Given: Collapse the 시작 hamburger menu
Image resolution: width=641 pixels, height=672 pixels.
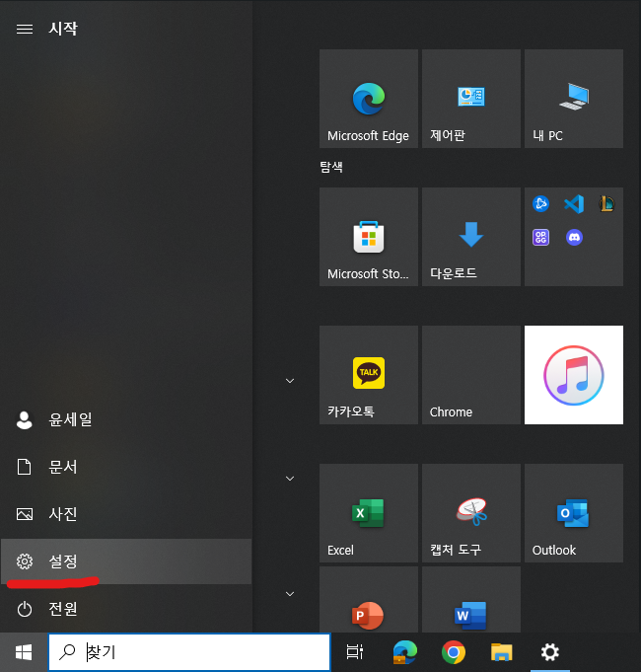Looking at the screenshot, I should tap(25, 29).
